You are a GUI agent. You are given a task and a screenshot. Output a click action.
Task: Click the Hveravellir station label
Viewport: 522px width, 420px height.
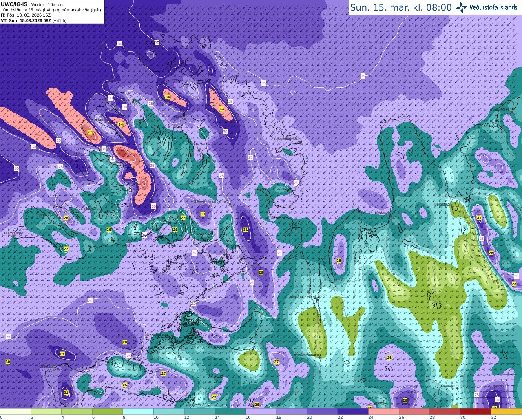(x=448, y=386)
